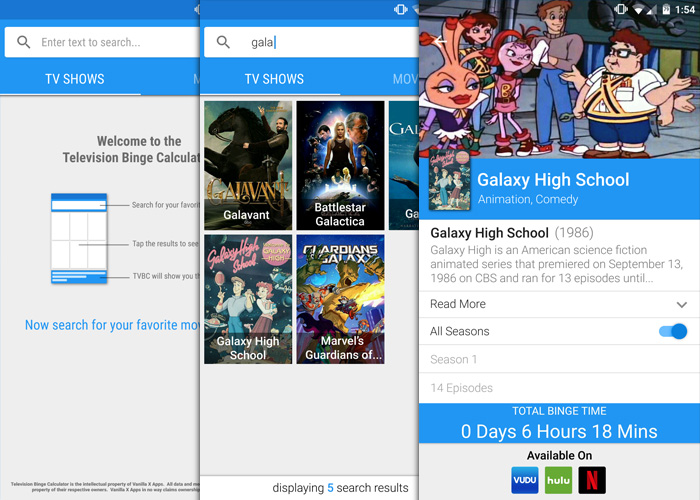Viewport: 700px width, 500px height.
Task: Open the Galavant show result
Action: click(x=248, y=165)
